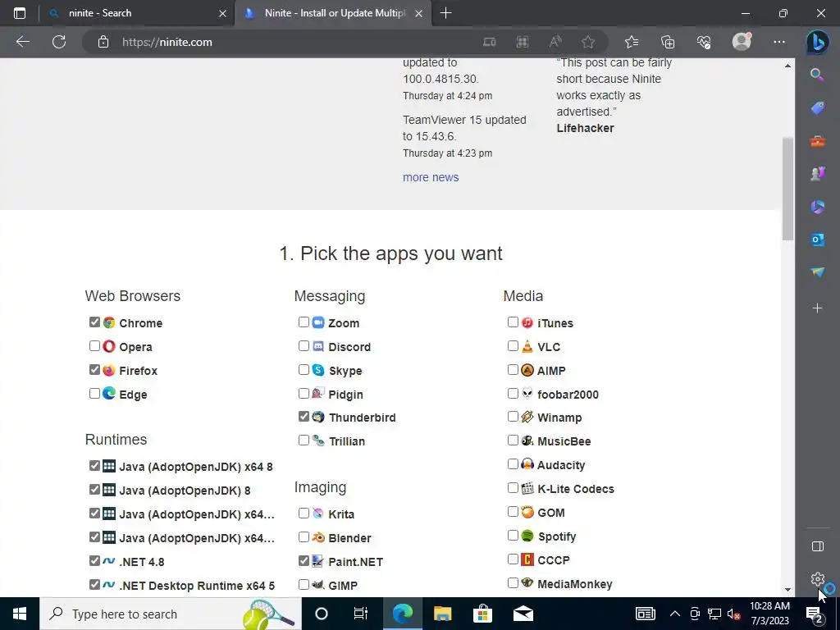The width and height of the screenshot is (840, 630).
Task: Click the Skype icon
Action: (x=318, y=370)
